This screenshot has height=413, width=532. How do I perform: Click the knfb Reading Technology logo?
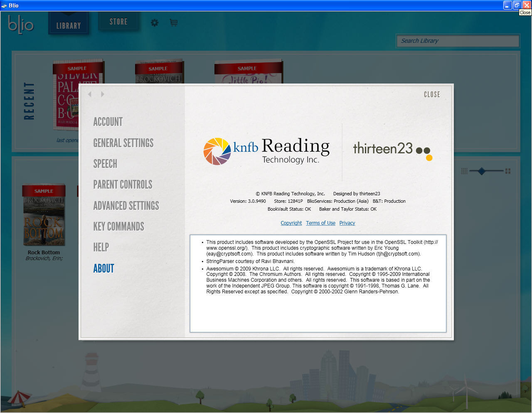(266, 151)
